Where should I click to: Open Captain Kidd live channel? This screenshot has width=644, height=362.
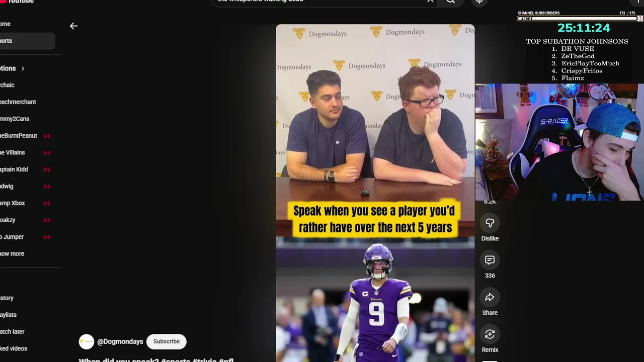[x=28, y=169]
